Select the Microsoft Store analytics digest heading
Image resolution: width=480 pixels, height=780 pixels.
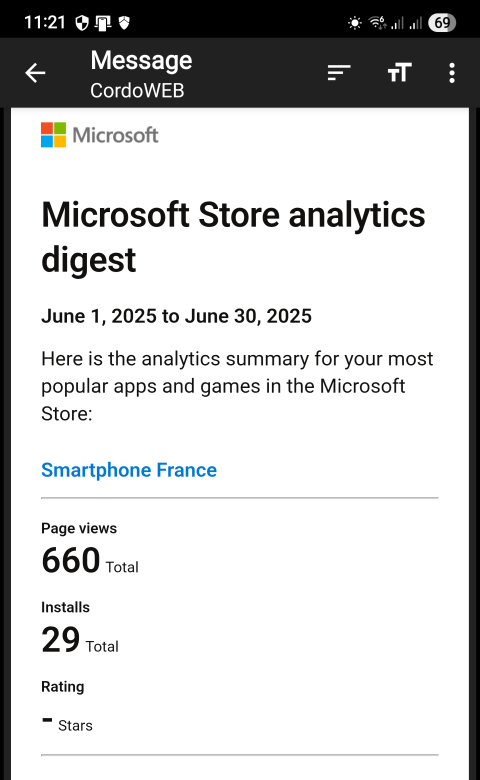(233, 237)
